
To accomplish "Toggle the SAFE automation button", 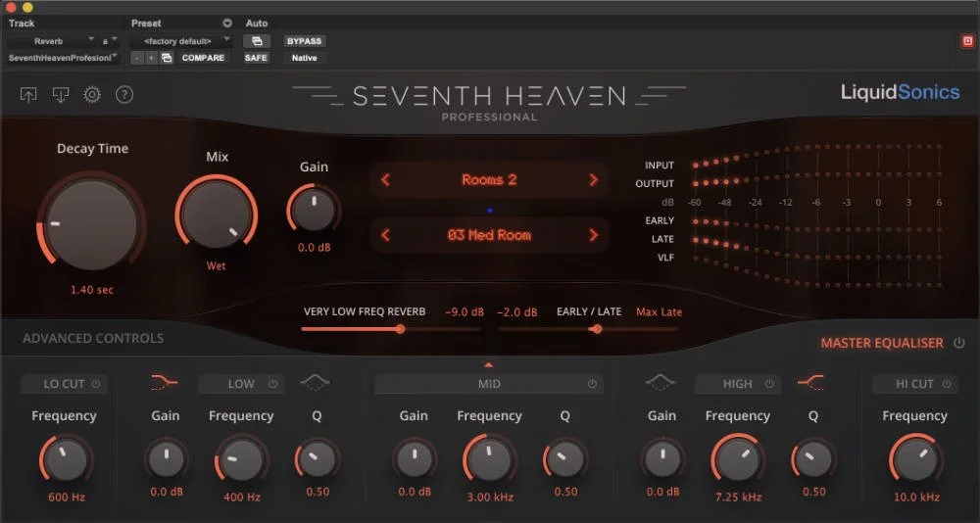I will pyautogui.click(x=257, y=58).
